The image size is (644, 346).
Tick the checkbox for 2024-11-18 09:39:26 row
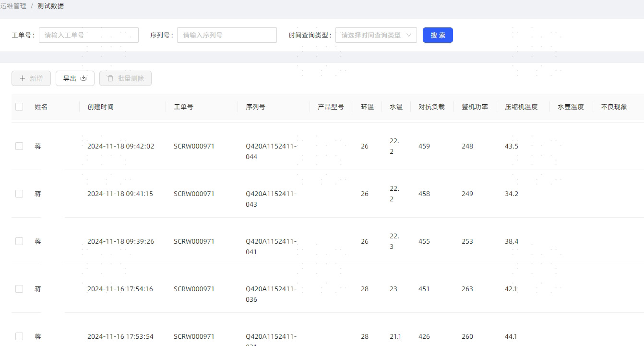pyautogui.click(x=19, y=241)
